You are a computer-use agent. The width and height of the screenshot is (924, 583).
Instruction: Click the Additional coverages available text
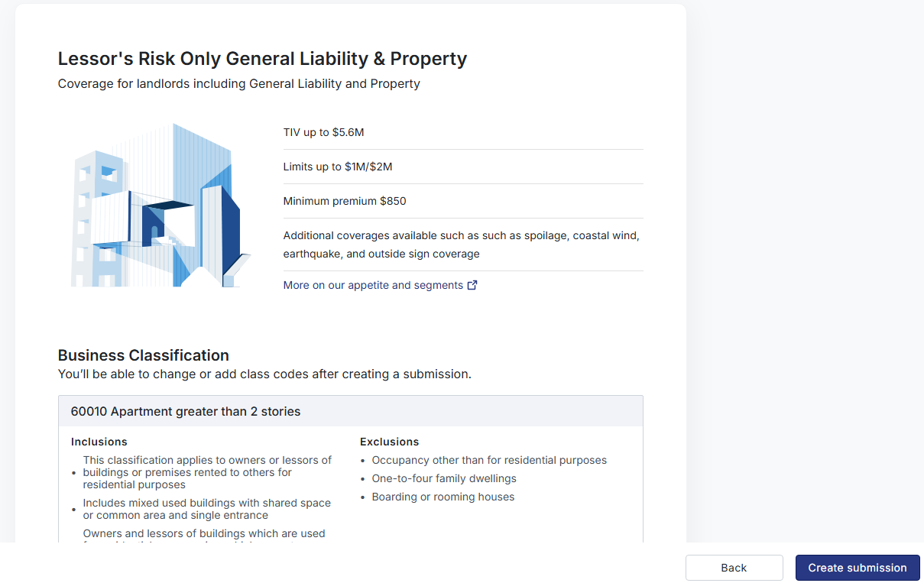click(x=461, y=245)
